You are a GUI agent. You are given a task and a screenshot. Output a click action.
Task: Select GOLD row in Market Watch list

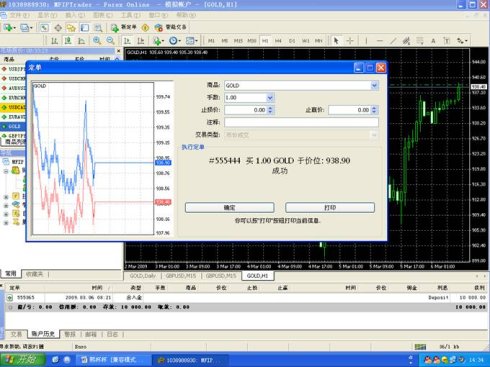pos(13,126)
